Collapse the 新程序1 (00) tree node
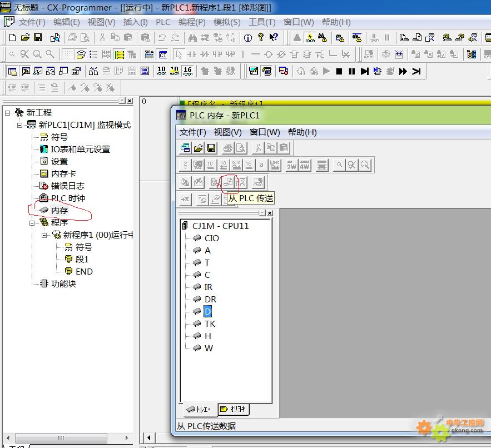Image resolution: width=491 pixels, height=448 pixels. pos(44,235)
